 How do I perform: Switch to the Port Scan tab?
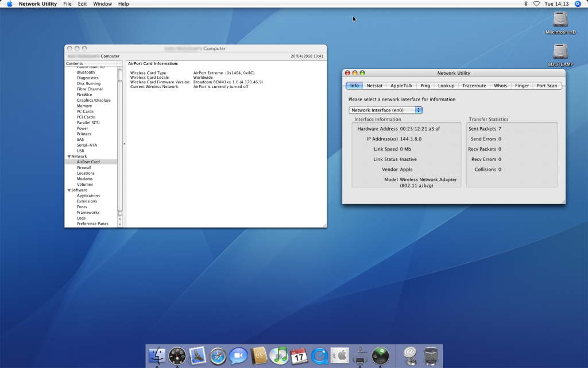pyautogui.click(x=546, y=86)
